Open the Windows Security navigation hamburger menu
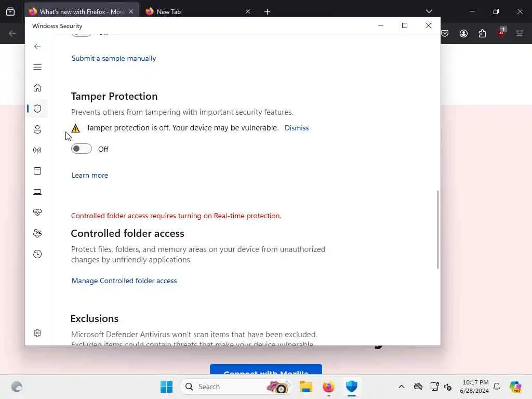 (x=37, y=67)
